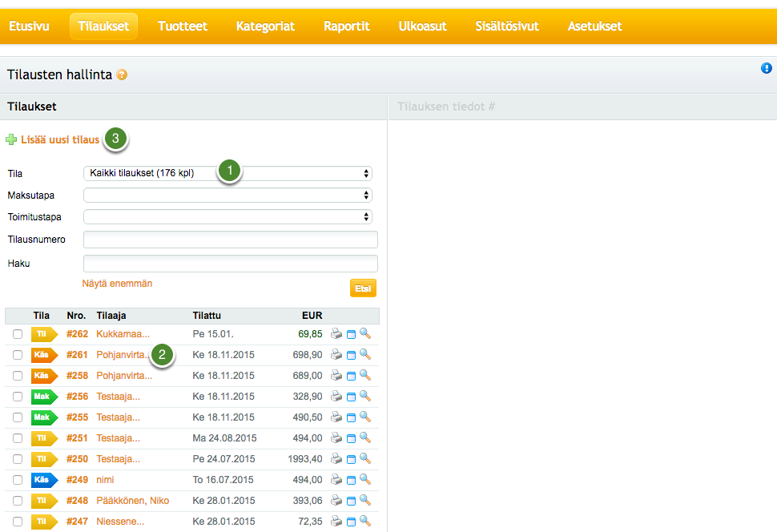The height and width of the screenshot is (532, 777).
Task: Select checkbox for order #248
Action: pyautogui.click(x=18, y=501)
